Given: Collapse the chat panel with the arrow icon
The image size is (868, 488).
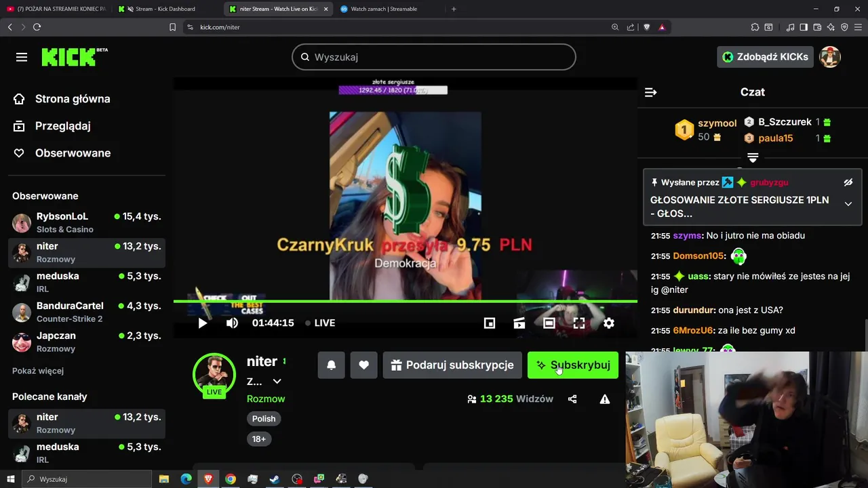Looking at the screenshot, I should coord(650,92).
